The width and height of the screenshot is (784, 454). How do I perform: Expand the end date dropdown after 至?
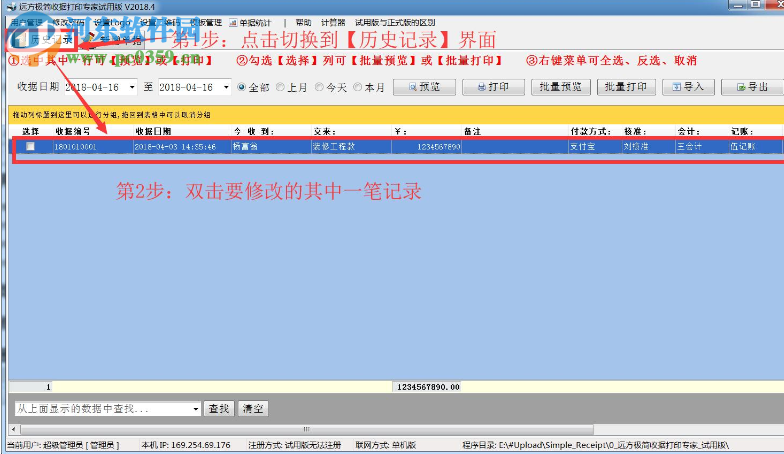pos(226,88)
